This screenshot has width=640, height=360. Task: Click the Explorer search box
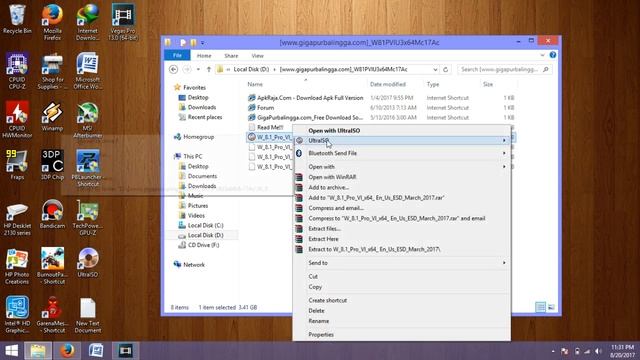(504, 69)
